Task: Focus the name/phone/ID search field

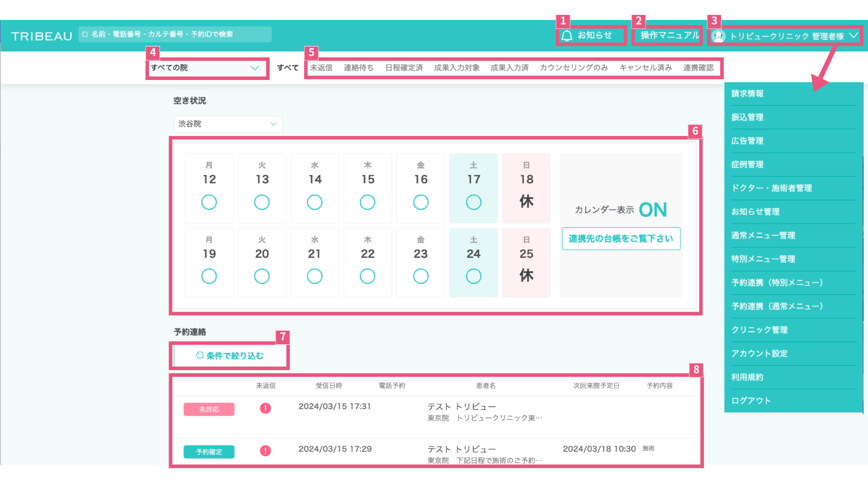Action: [x=175, y=34]
